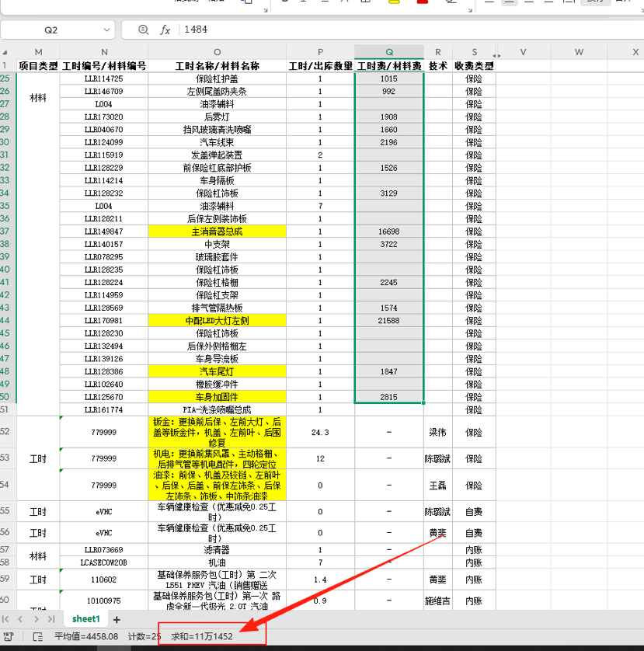Select row 37 header
The width and height of the screenshot is (644, 651).
click(7, 232)
